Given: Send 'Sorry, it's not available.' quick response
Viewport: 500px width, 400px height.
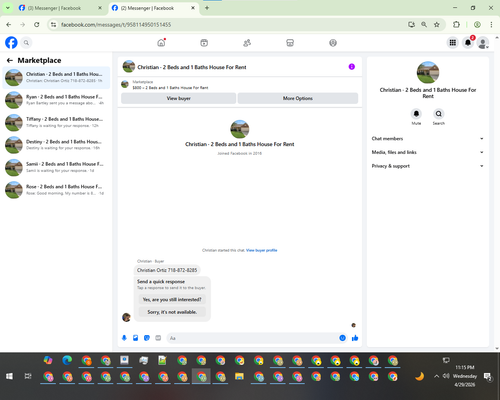Looking at the screenshot, I should (x=172, y=312).
